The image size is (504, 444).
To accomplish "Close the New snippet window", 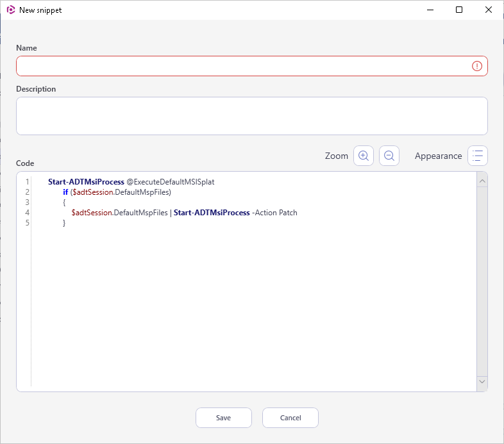I will pyautogui.click(x=488, y=10).
